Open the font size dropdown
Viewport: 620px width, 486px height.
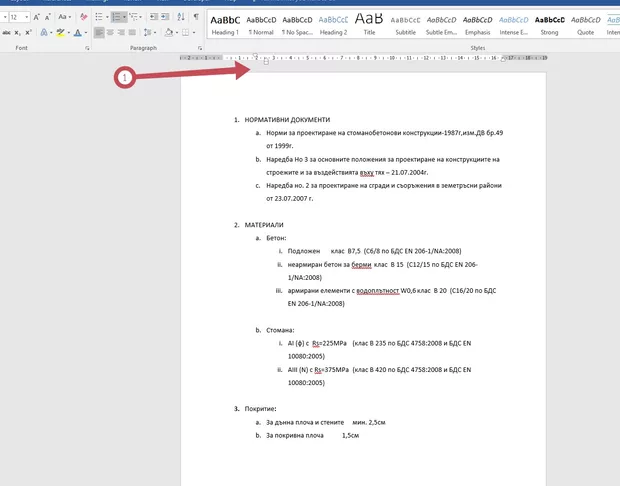point(27,17)
